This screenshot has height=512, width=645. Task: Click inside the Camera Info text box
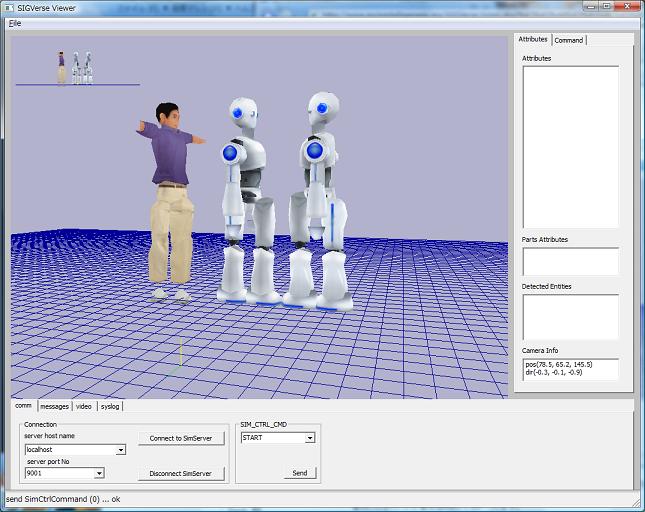coord(570,369)
